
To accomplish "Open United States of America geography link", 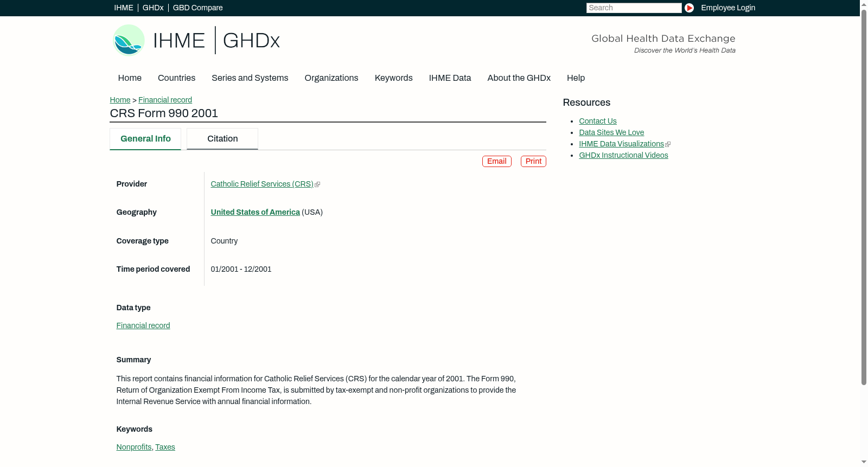I will (256, 213).
